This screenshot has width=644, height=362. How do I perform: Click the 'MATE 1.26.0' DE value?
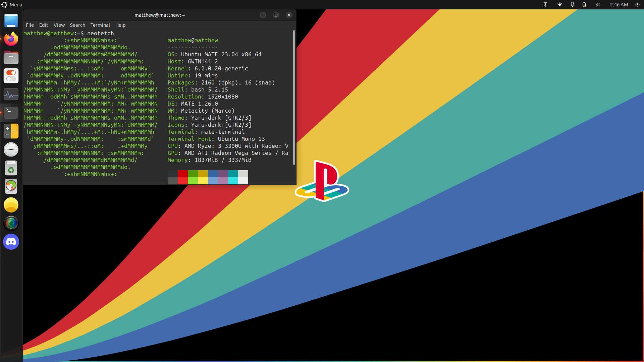(x=200, y=104)
